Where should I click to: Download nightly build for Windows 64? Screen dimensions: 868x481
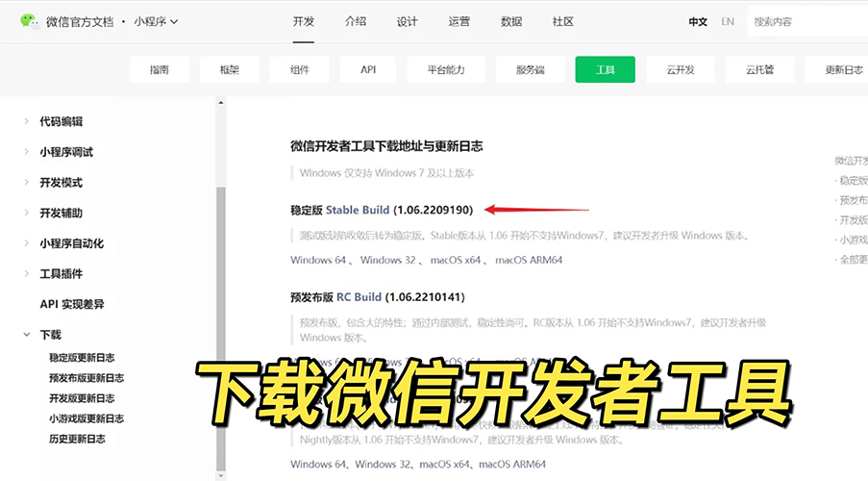pos(318,464)
